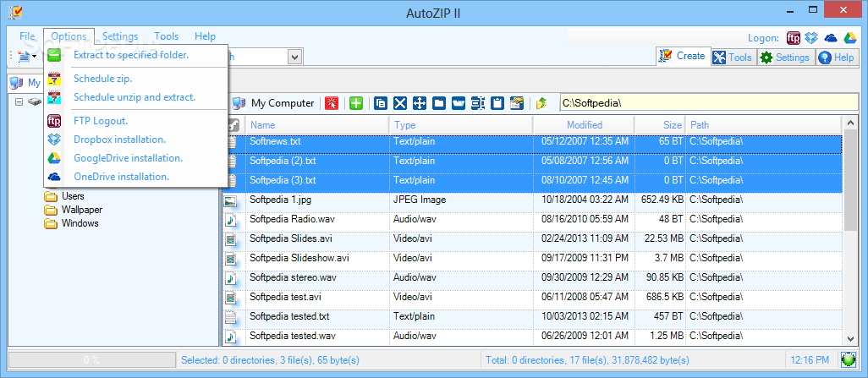Choose Schedule unzip and extract

pyautogui.click(x=135, y=97)
